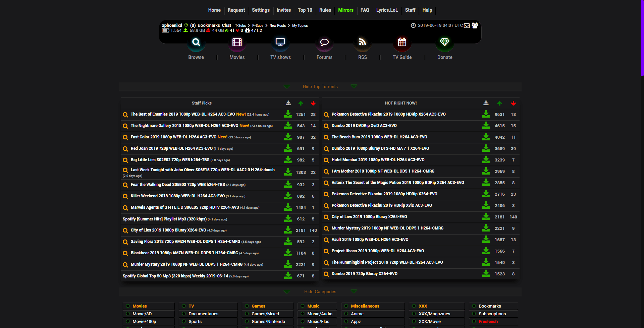The width and height of the screenshot is (644, 328).
Task: Collapse the Top Torrents section arrow
Action: (287, 86)
